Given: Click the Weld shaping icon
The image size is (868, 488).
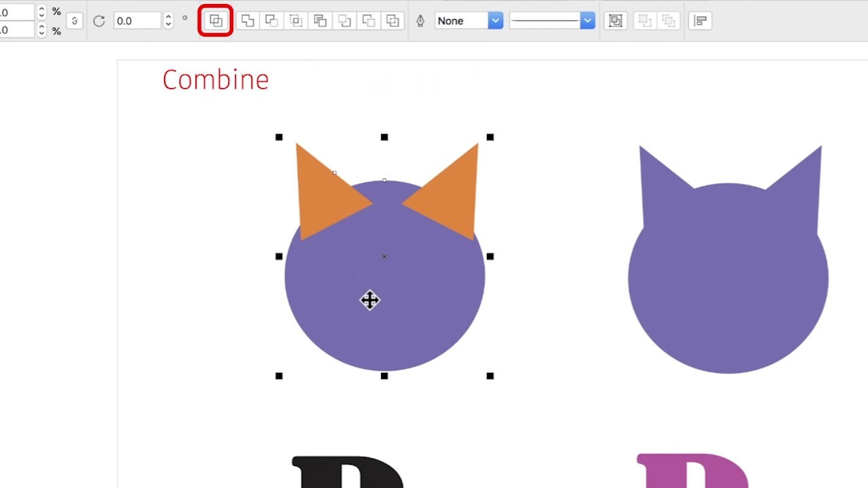Looking at the screenshot, I should coord(248,21).
